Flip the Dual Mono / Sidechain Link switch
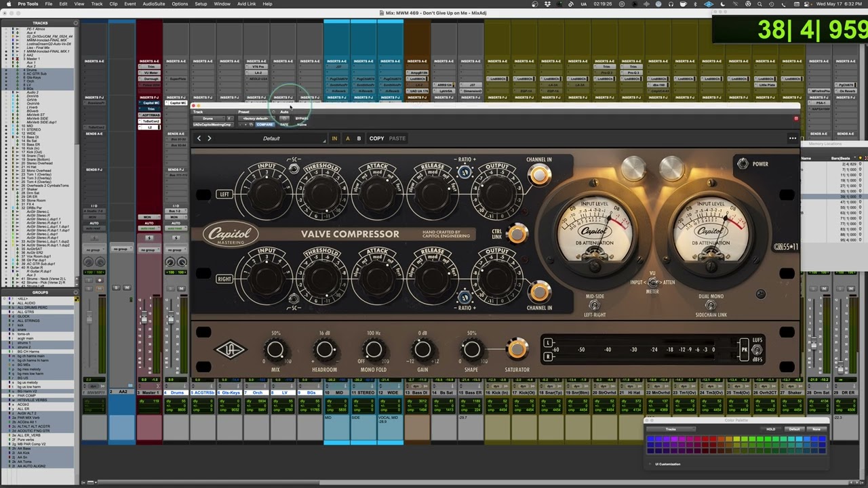The image size is (868, 488). coord(711,306)
